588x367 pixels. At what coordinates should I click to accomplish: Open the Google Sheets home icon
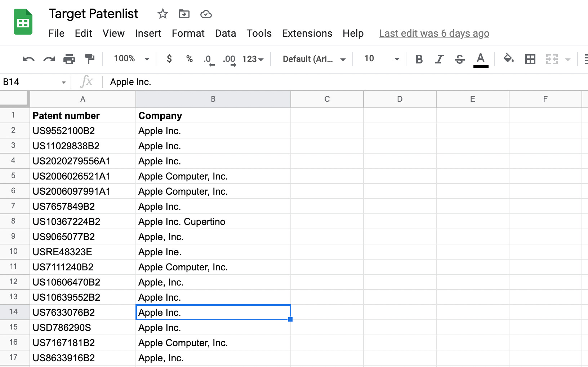pyautogui.click(x=23, y=22)
